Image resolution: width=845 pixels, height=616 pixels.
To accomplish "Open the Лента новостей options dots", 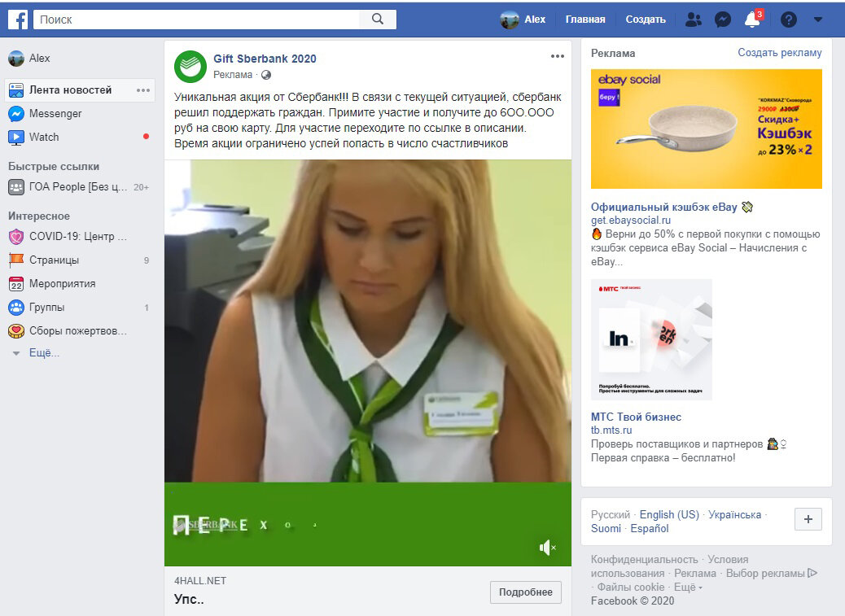I will point(143,90).
